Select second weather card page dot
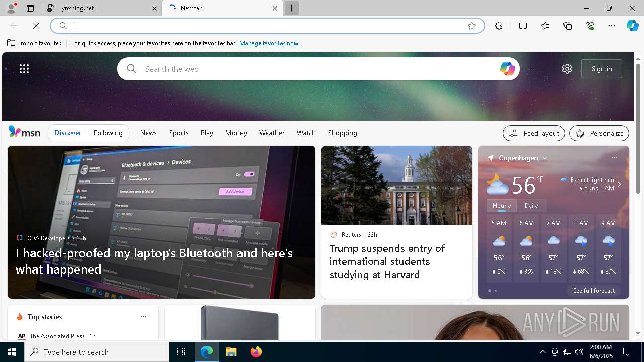Image resolution: width=644 pixels, height=362 pixels. pyautogui.click(x=496, y=291)
